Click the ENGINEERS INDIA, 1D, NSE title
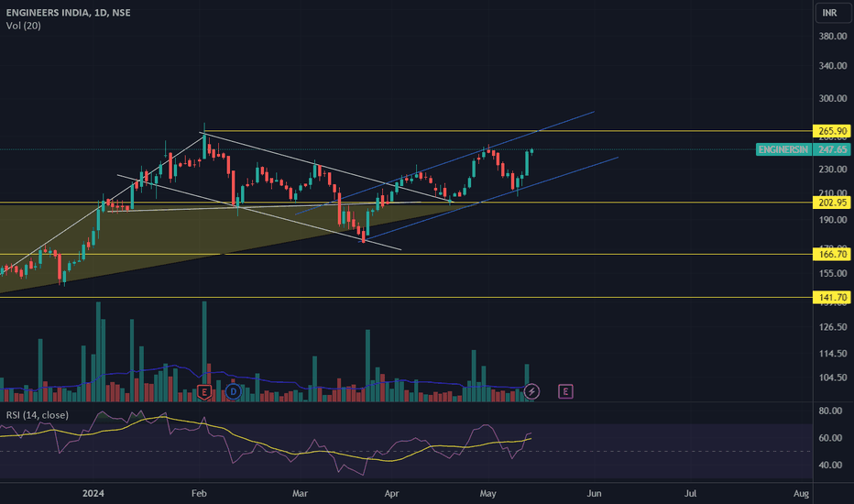Viewport: 854px width, 504px height. tap(68, 13)
